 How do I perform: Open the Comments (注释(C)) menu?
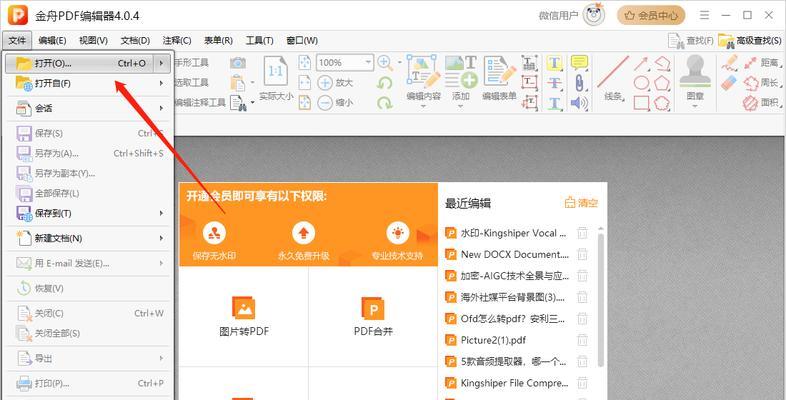pos(177,41)
